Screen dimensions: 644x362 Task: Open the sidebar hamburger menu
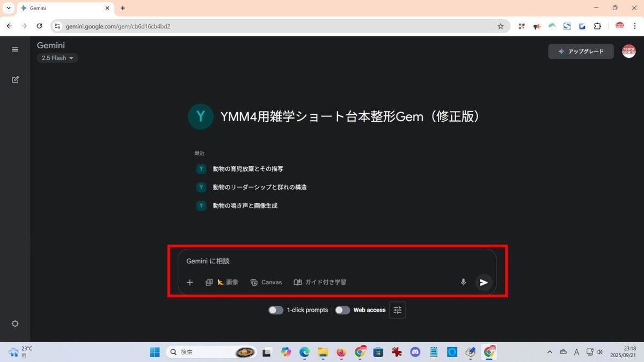click(15, 49)
